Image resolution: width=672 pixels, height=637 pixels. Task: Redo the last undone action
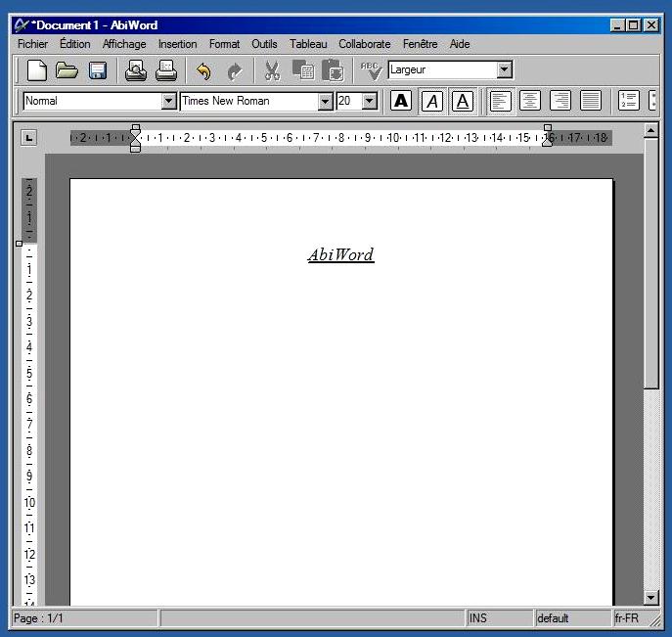pyautogui.click(x=235, y=71)
